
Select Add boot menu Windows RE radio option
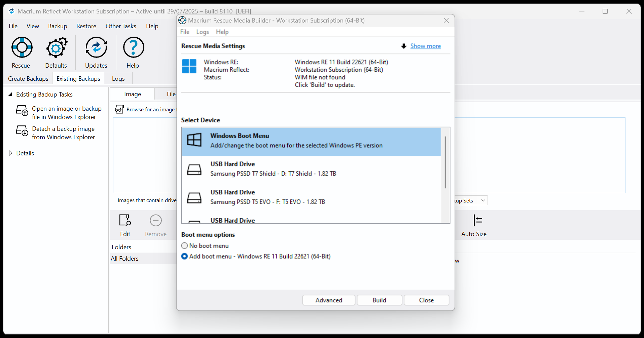184,256
